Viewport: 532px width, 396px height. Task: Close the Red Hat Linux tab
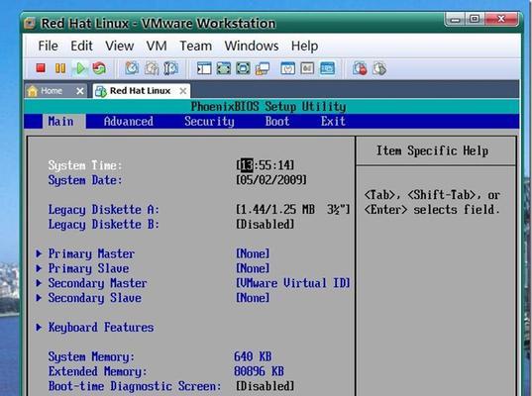(183, 91)
